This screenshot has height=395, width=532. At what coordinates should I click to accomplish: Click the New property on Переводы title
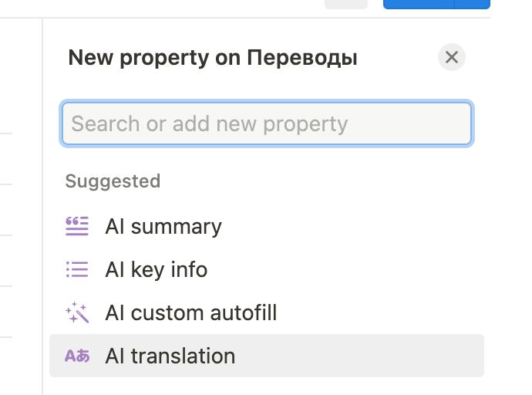click(213, 57)
